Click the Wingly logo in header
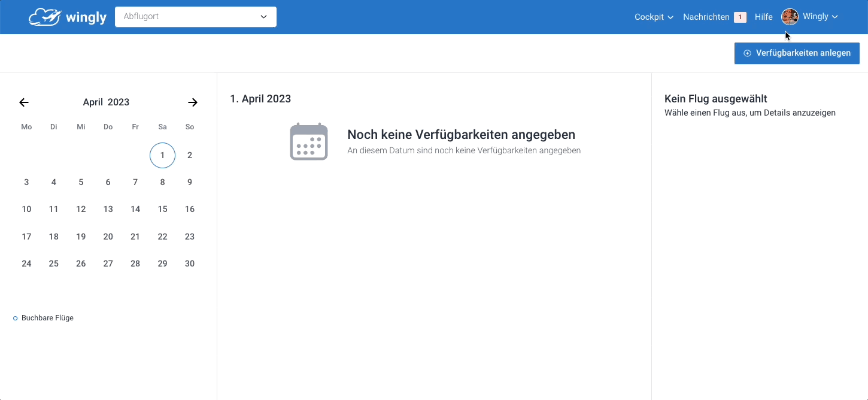The image size is (868, 400). 68,17
